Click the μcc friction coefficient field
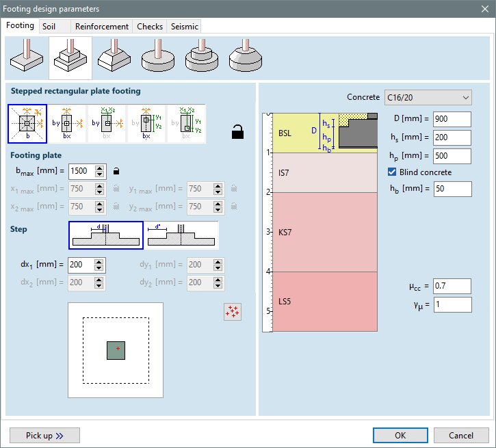 point(452,286)
